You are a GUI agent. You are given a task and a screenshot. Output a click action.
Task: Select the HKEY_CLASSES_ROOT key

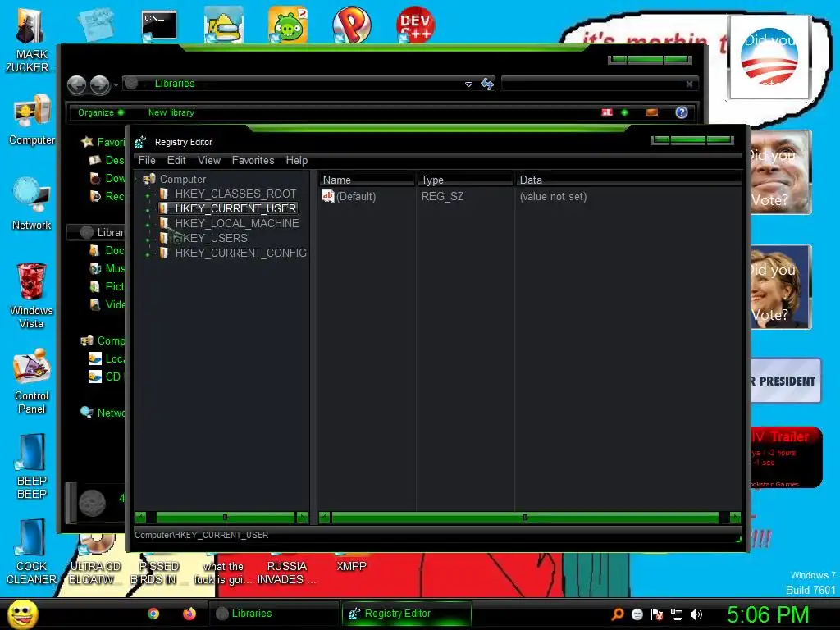235,194
